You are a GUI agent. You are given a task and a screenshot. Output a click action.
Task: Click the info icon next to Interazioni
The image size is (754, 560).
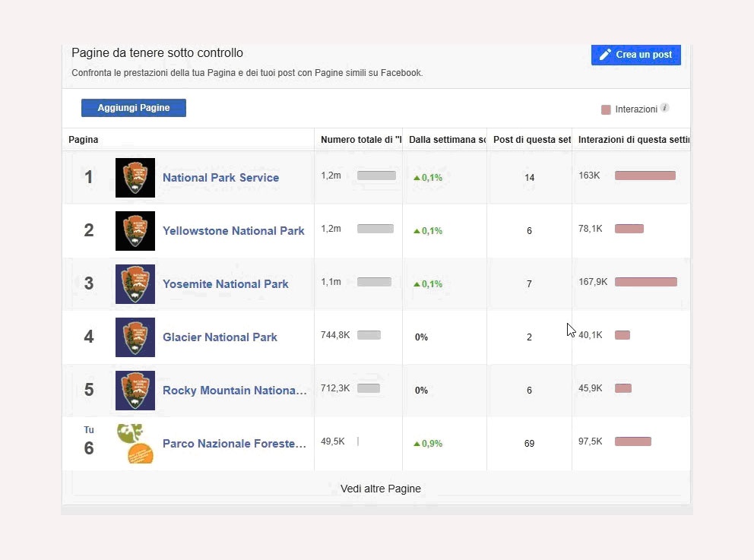click(664, 109)
